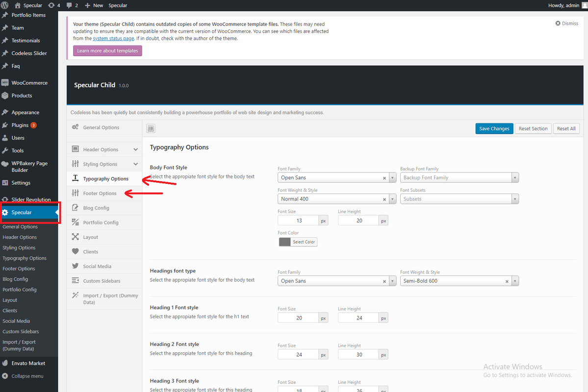Click Heading 1 Line Height field
This screenshot has height=392, width=588.
pyautogui.click(x=358, y=318)
